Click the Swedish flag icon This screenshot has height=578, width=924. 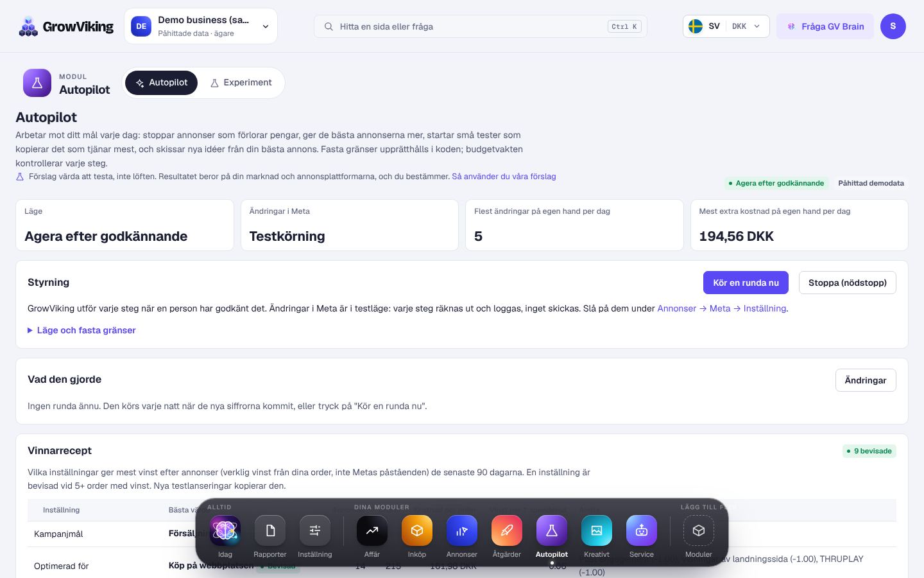click(x=696, y=26)
